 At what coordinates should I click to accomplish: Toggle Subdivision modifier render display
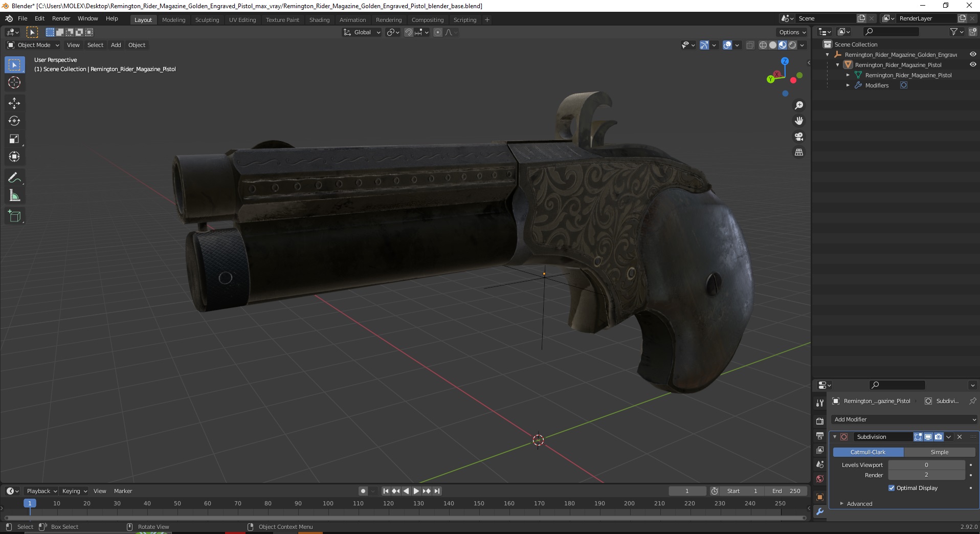tap(939, 437)
